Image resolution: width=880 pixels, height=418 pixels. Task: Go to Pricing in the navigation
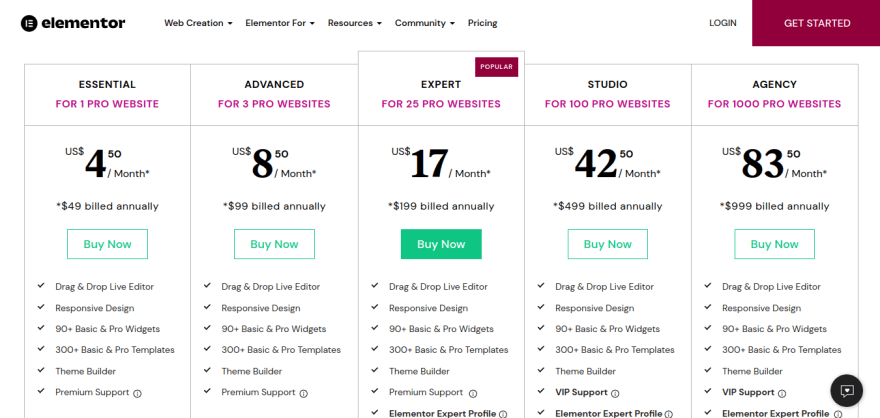(483, 23)
